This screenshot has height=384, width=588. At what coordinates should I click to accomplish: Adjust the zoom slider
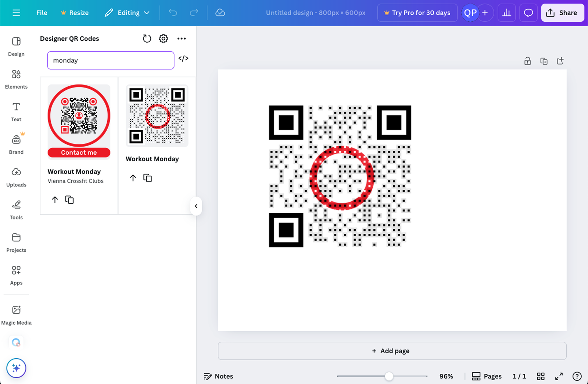[x=389, y=376]
